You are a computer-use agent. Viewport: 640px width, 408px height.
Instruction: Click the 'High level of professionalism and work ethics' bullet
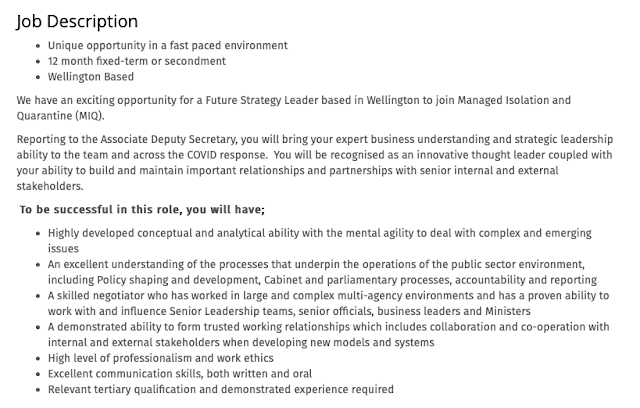[161, 358]
